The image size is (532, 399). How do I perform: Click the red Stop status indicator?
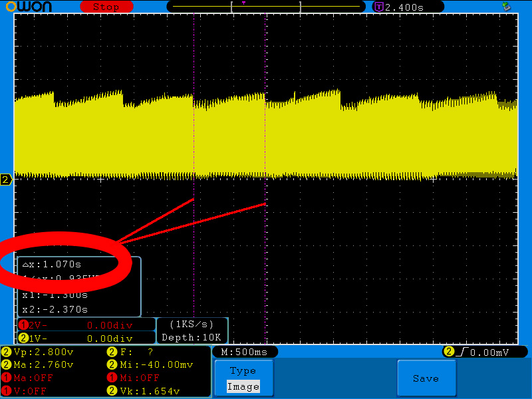pyautogui.click(x=106, y=7)
